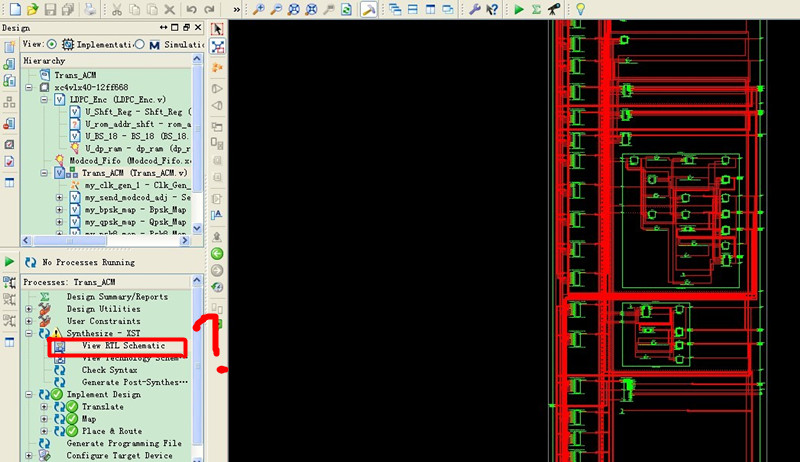Select the hammer tool in toolbar
The width and height of the screenshot is (800, 462).
coord(368,9)
